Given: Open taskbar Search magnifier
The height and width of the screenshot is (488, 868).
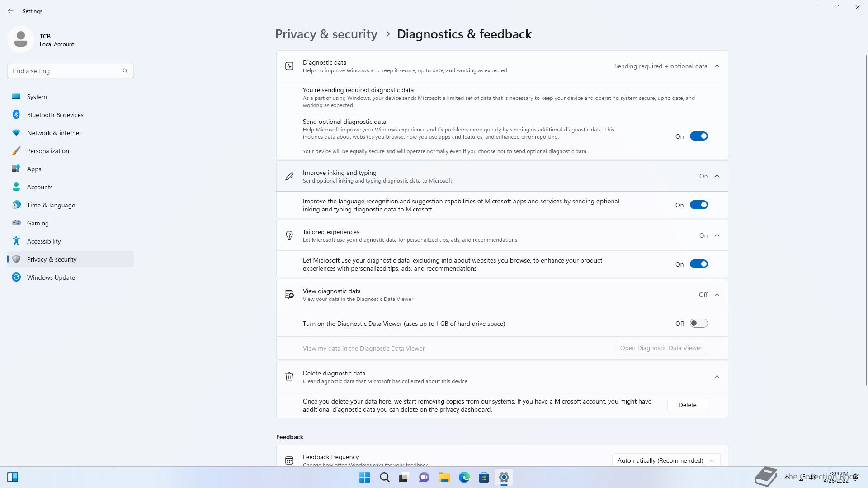Looking at the screenshot, I should (385, 478).
